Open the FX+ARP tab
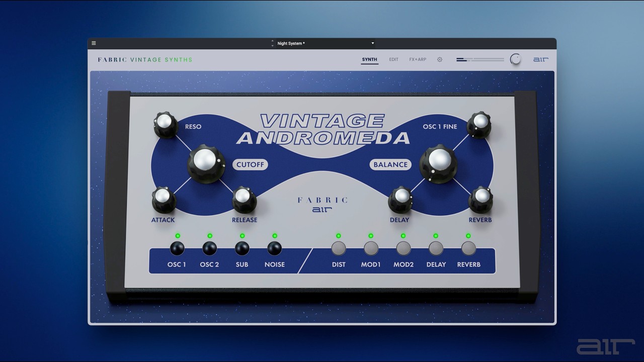The image size is (644, 362). pos(418,59)
